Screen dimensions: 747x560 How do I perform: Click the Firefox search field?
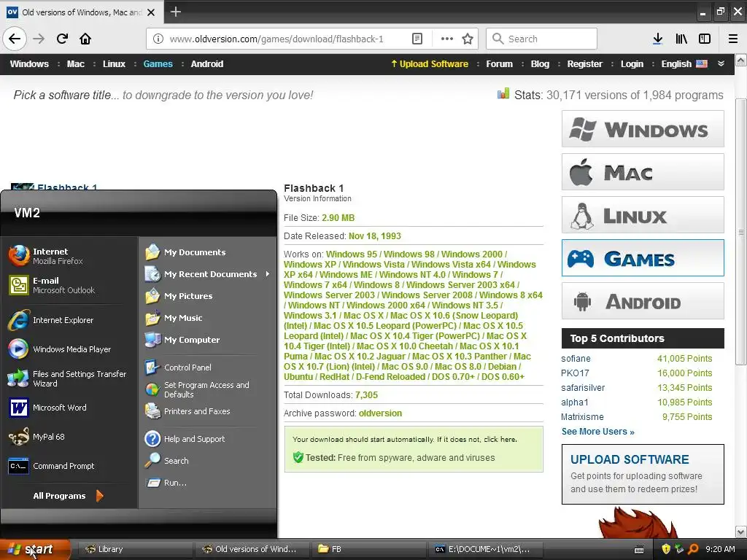541,39
